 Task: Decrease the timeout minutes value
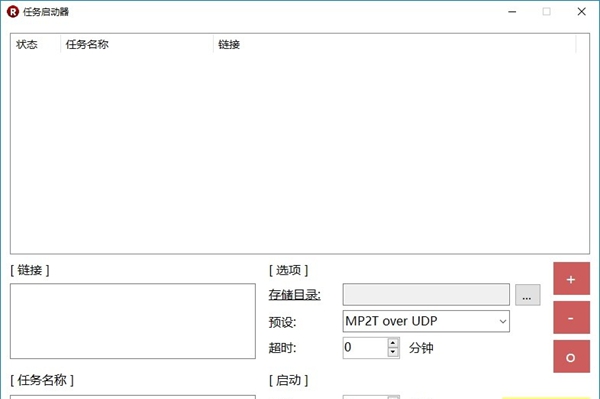(393, 352)
